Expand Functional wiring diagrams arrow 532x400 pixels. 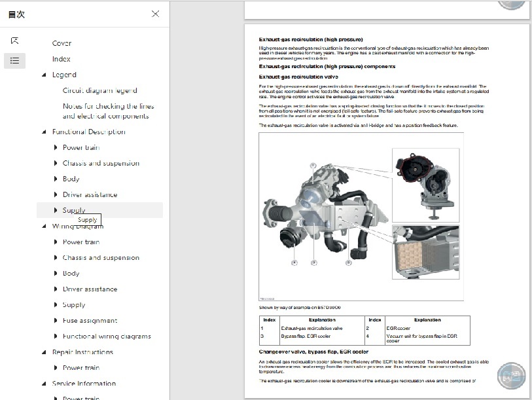pos(56,336)
